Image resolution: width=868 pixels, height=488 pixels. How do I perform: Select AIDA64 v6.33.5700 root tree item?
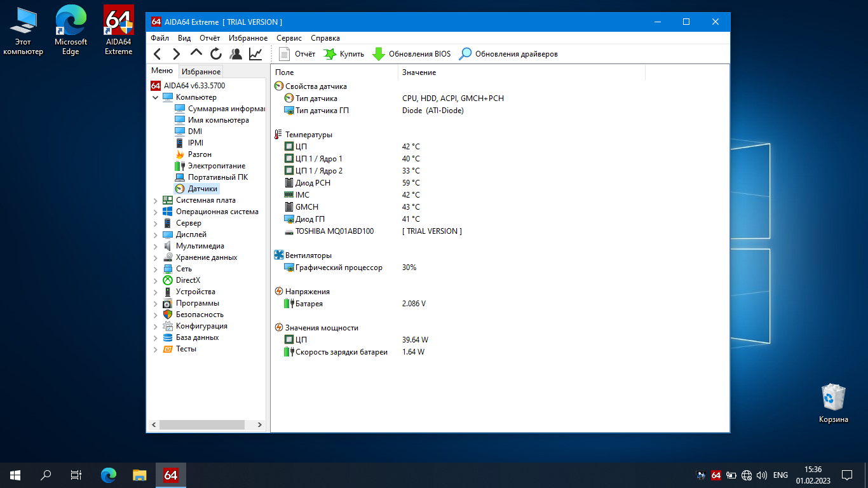[187, 86]
